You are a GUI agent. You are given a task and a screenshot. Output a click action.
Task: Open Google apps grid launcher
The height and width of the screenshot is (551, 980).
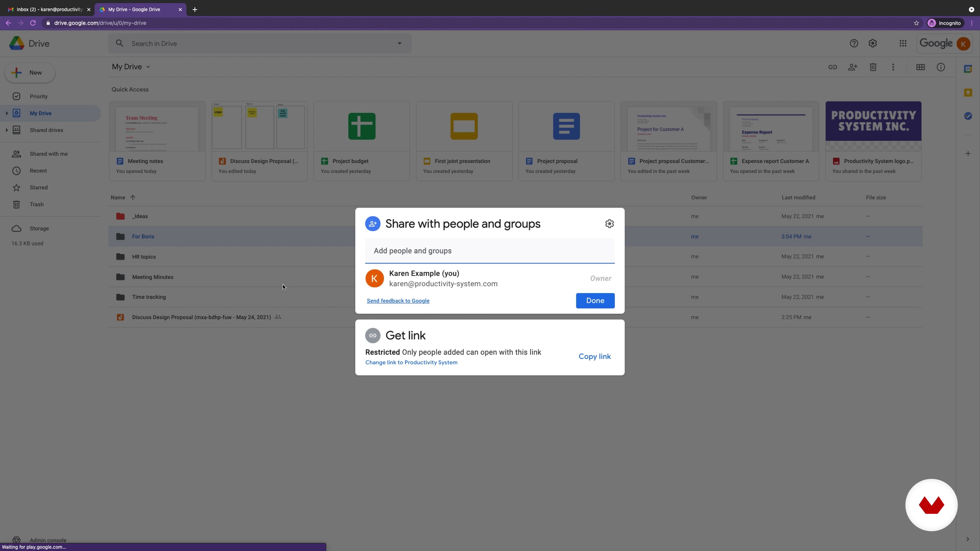(x=903, y=43)
